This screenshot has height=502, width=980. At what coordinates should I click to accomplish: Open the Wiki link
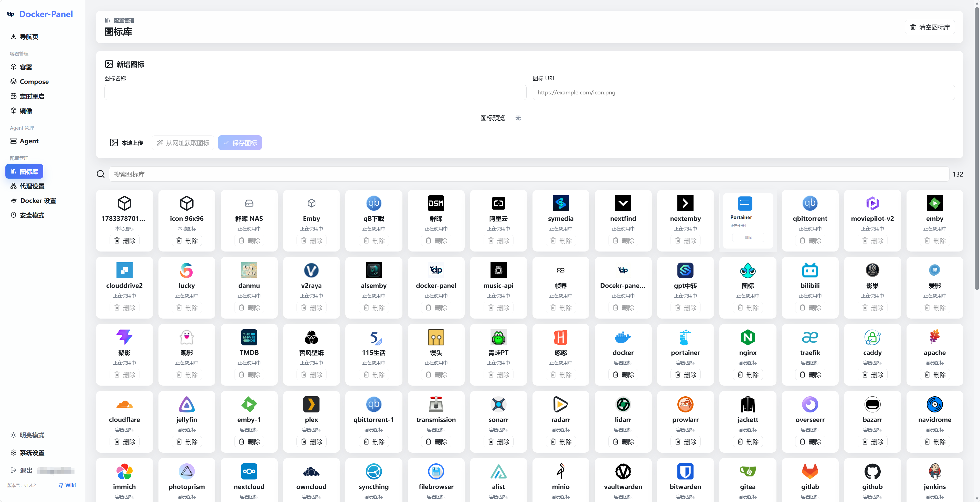(67, 485)
